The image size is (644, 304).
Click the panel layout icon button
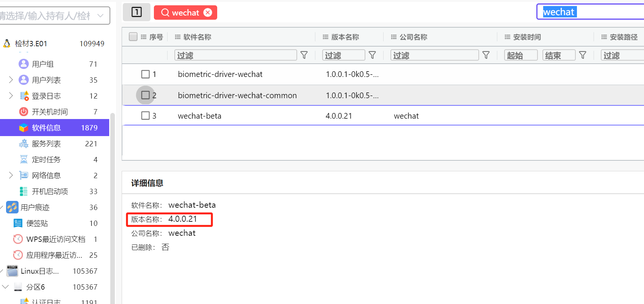click(136, 12)
